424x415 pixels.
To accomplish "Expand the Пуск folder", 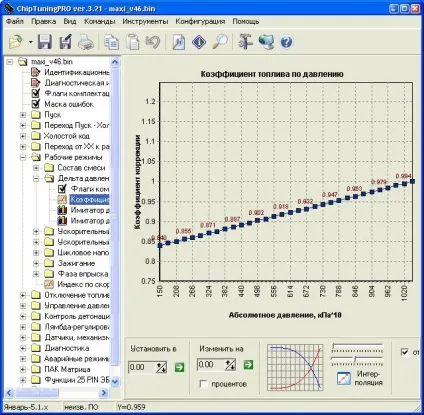I will click(x=23, y=115).
